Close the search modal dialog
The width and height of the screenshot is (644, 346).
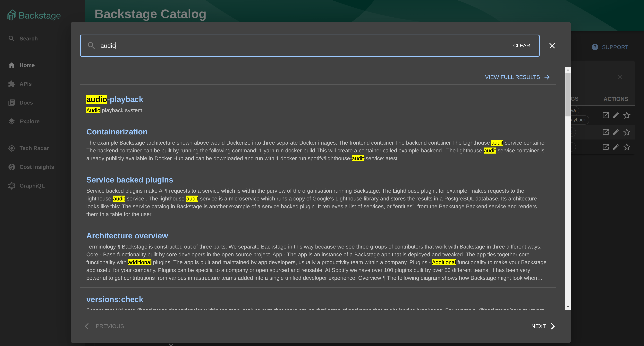(x=552, y=46)
